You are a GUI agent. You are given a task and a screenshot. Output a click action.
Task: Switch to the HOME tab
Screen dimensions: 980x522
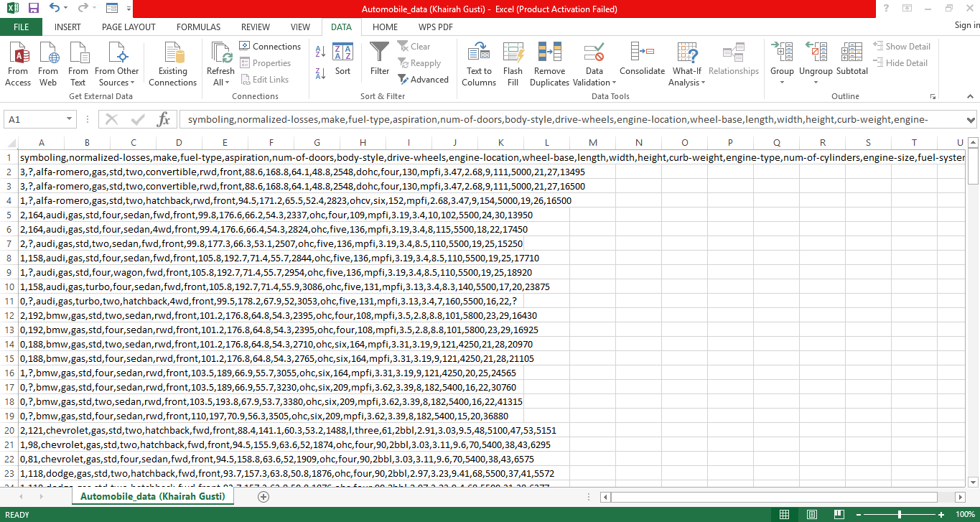coord(385,27)
